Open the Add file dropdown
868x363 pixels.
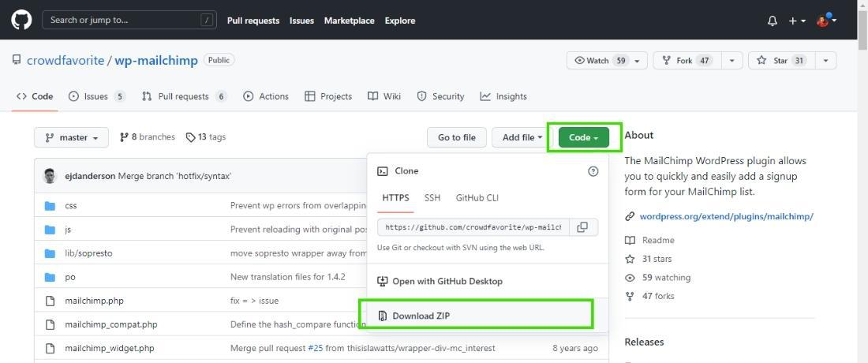[522, 137]
